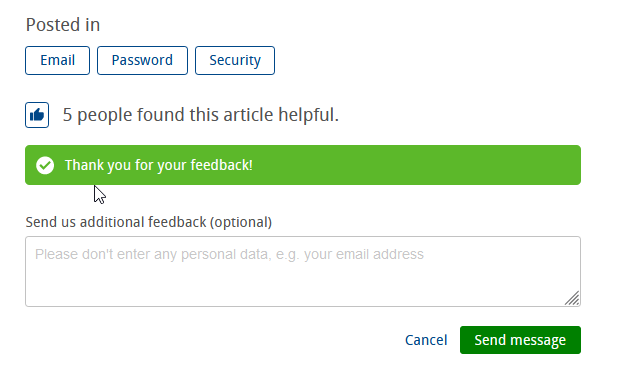
Task: Focus the additional feedback text area
Action: point(303,272)
